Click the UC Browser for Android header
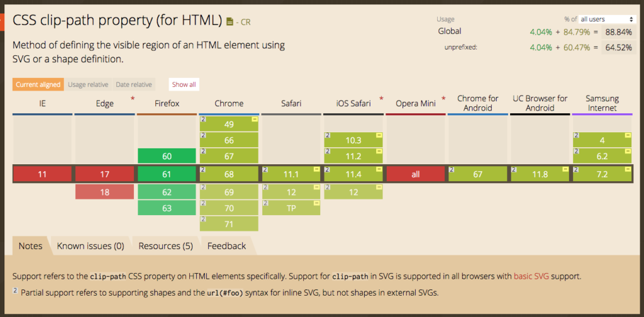 point(540,104)
